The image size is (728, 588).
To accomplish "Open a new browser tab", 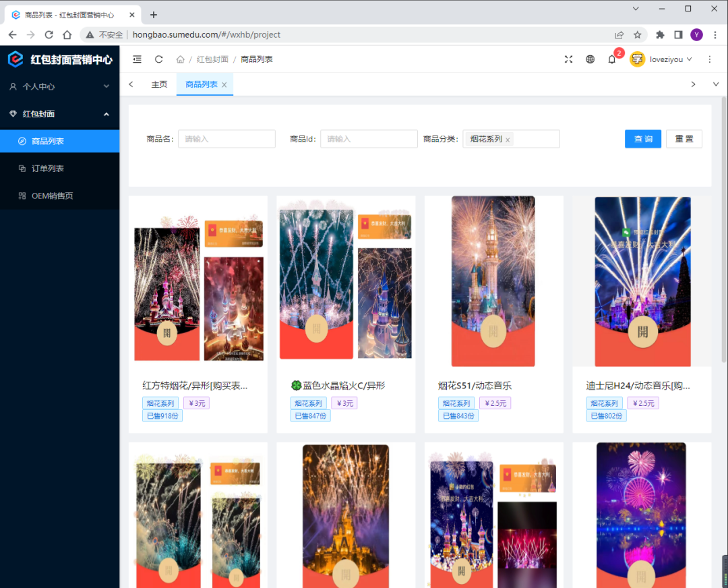I will (x=154, y=15).
